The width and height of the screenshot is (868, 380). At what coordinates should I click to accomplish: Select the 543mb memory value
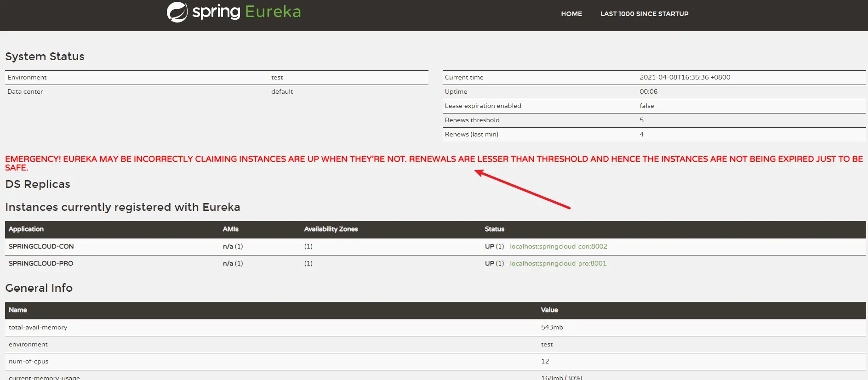click(x=552, y=327)
